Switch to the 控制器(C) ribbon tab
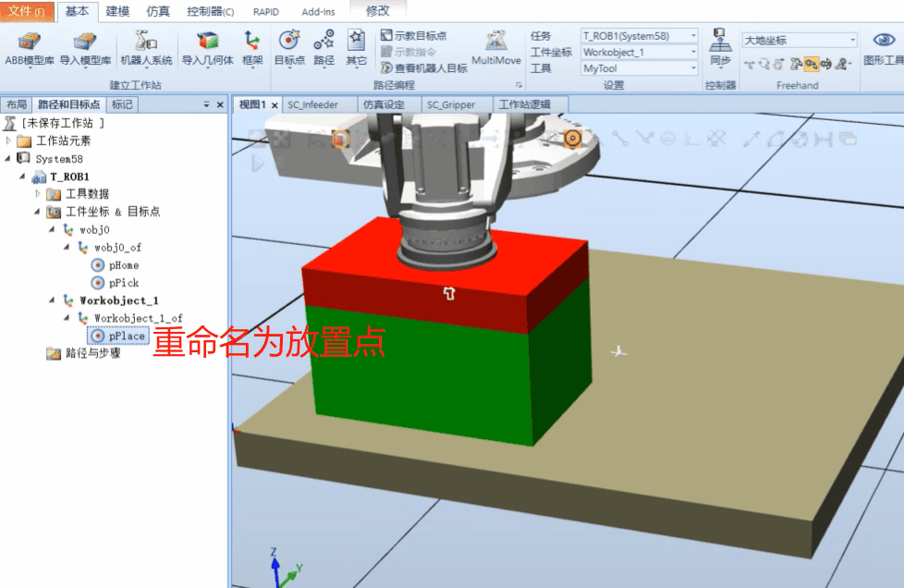 211,11
